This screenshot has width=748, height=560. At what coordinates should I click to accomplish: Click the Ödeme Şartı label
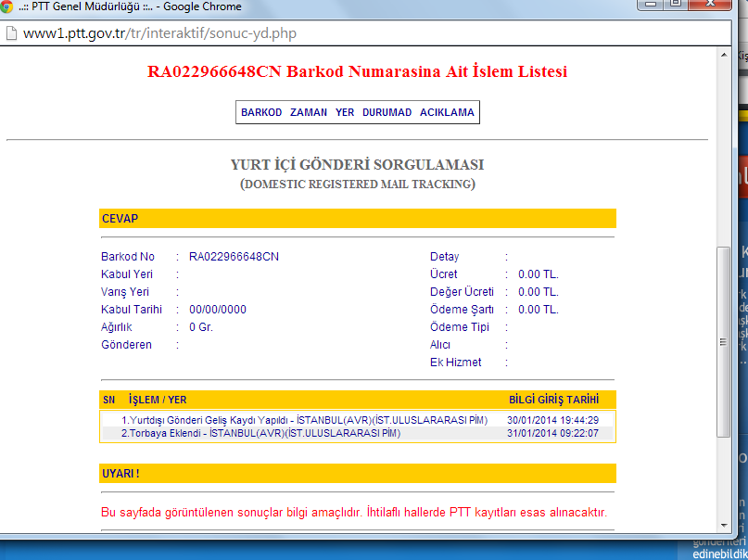462,310
